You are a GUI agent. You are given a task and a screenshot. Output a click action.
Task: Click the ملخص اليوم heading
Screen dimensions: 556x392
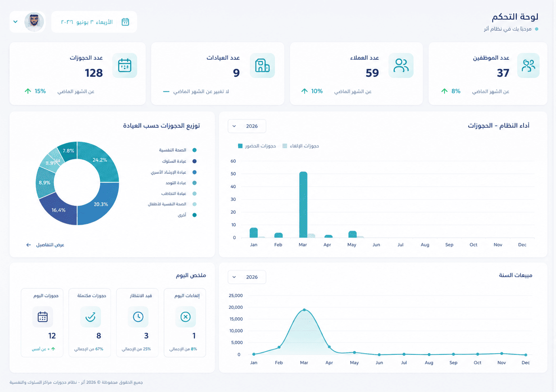click(x=191, y=275)
